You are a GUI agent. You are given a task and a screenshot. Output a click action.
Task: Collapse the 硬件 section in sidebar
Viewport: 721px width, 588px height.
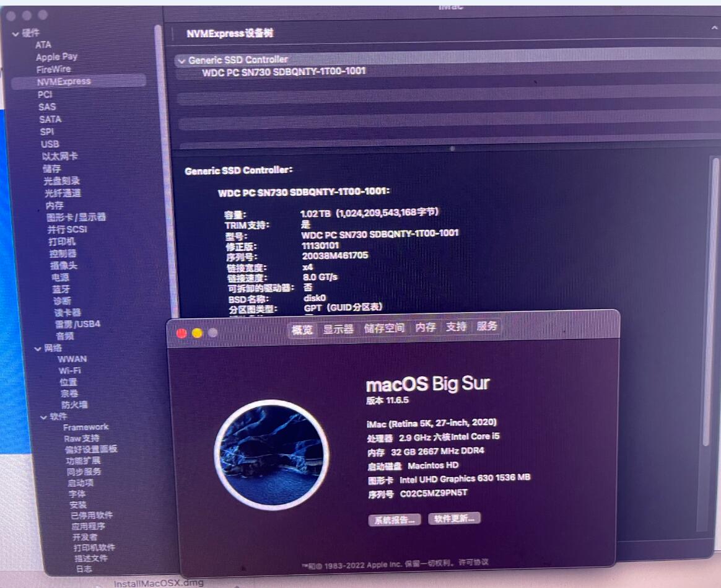pyautogui.click(x=15, y=33)
